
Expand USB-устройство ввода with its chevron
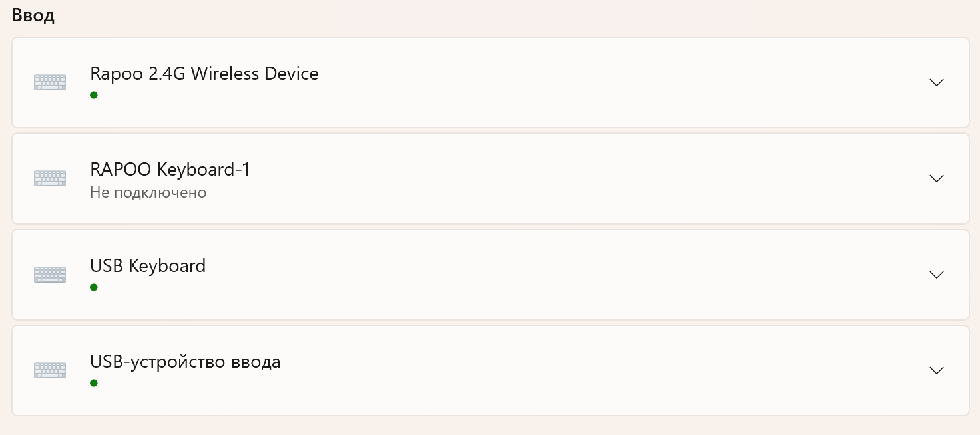pos(936,370)
